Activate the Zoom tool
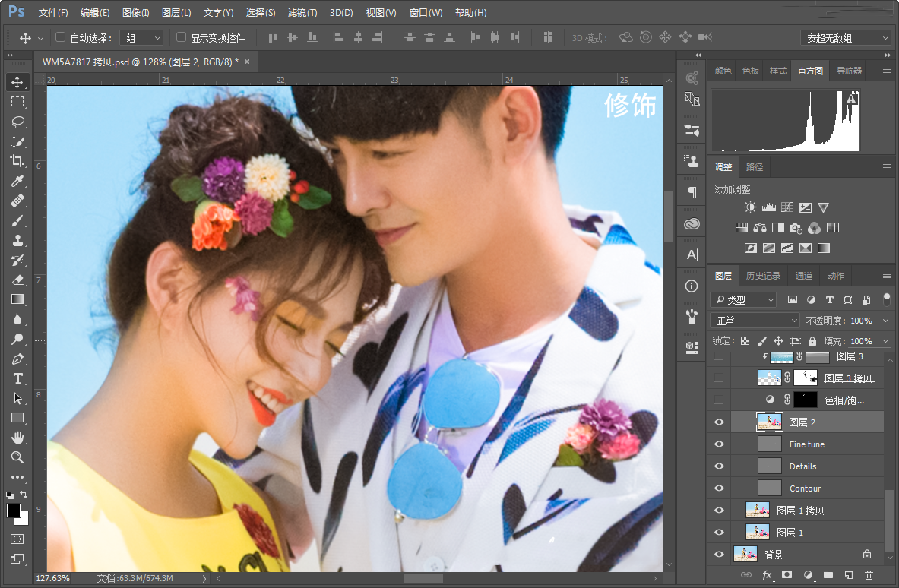 click(17, 457)
